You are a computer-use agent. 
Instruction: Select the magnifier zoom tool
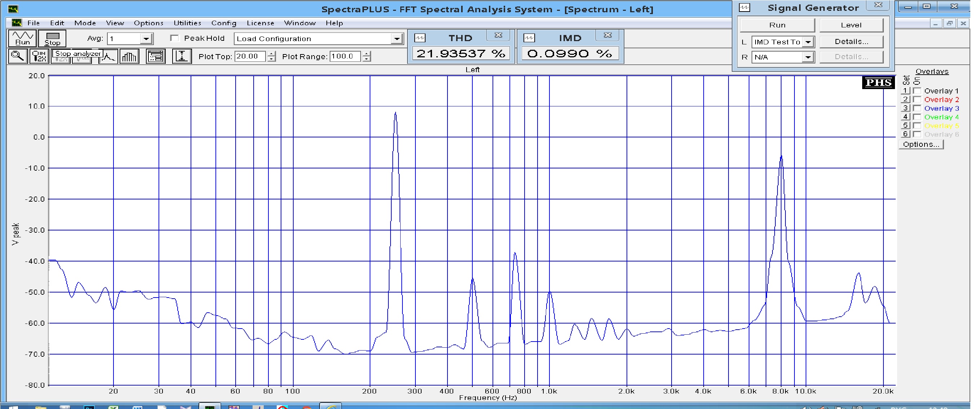point(18,56)
